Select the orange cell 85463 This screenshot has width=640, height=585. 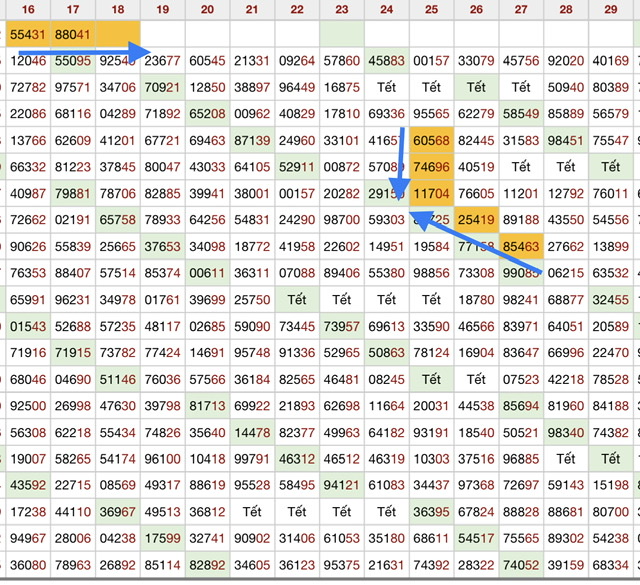[521, 246]
